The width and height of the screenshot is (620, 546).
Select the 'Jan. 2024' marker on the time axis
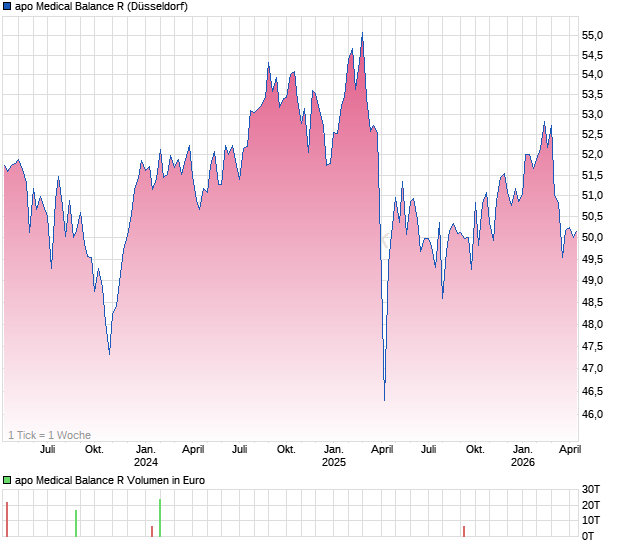[x=146, y=456]
